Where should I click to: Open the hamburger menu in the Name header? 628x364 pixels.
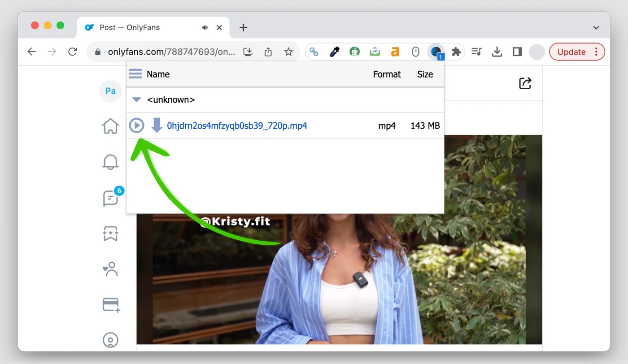[x=135, y=74]
